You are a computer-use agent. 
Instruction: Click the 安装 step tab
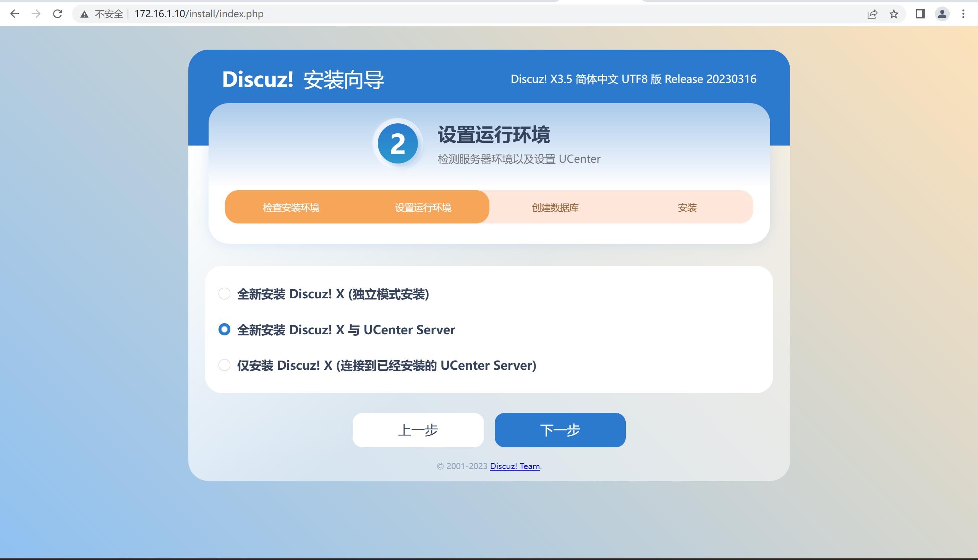pos(687,207)
